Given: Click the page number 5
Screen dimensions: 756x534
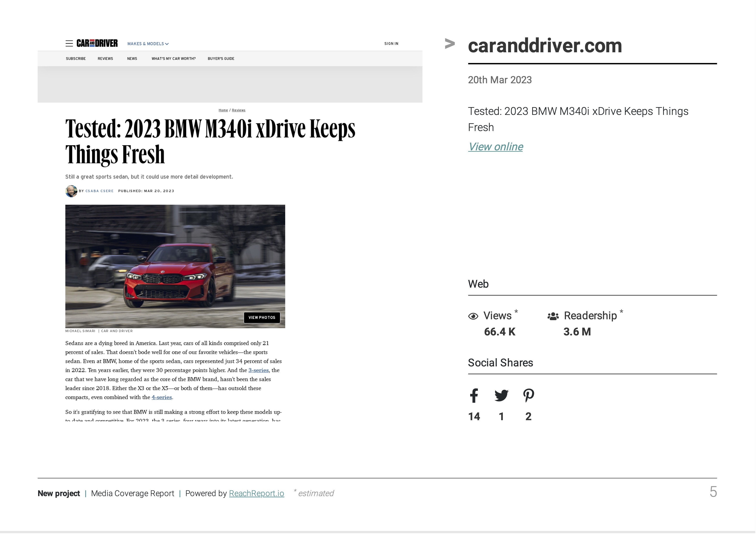Looking at the screenshot, I should (x=713, y=492).
